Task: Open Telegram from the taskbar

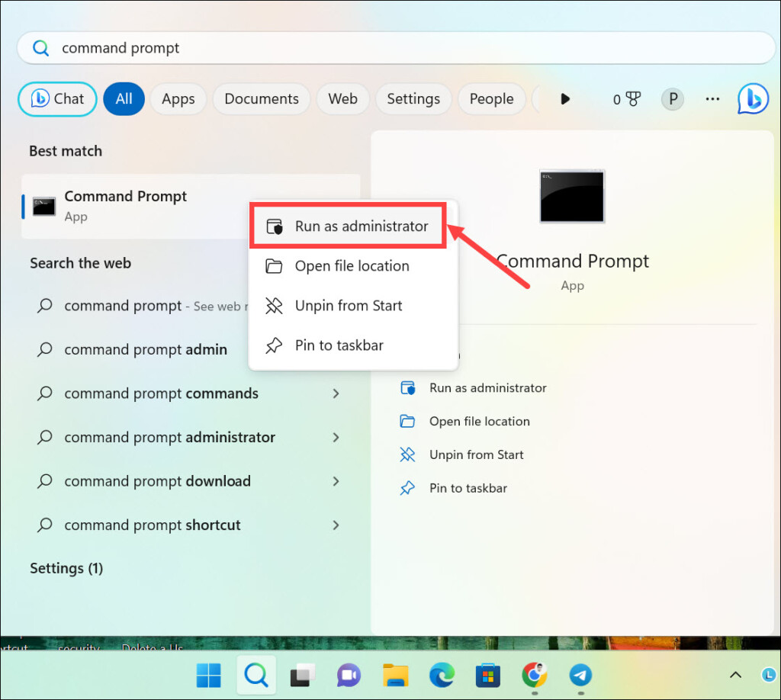Action: tap(580, 675)
